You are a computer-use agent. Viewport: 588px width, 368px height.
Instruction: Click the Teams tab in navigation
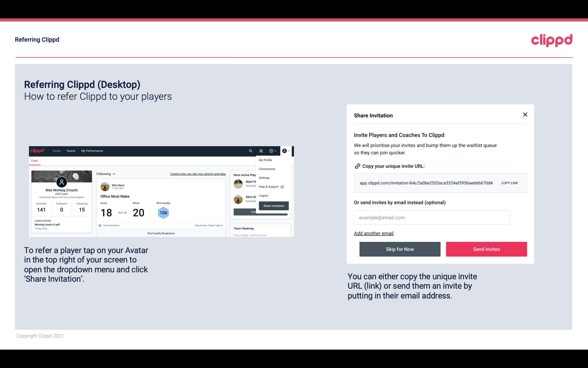pyautogui.click(x=71, y=151)
